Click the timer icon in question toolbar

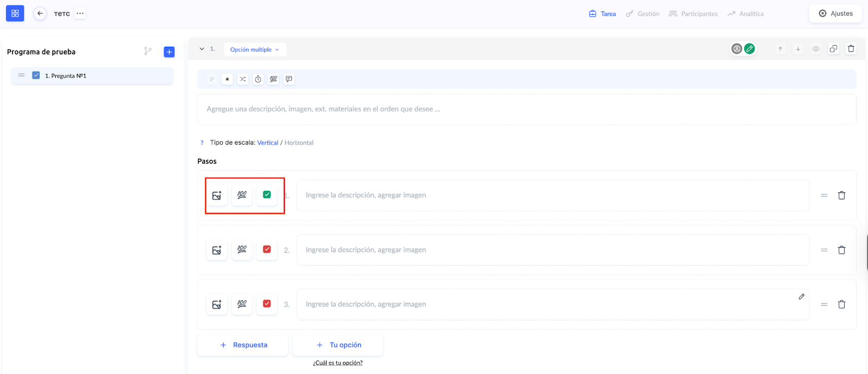pos(258,79)
